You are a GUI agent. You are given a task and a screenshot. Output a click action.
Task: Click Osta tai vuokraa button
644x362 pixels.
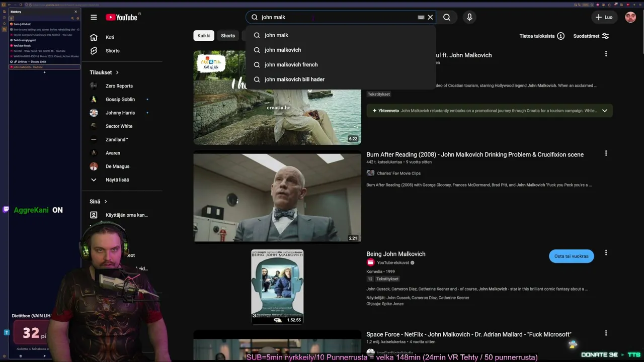571,256
